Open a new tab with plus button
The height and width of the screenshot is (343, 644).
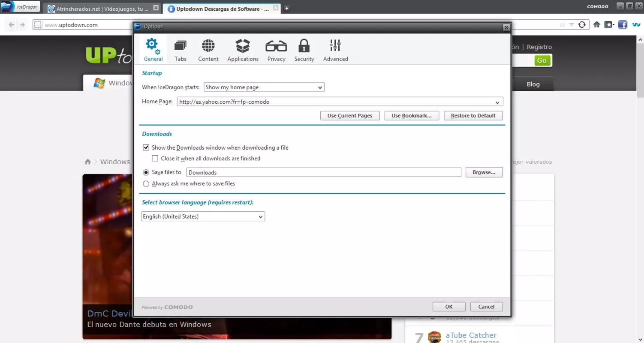pos(286,8)
